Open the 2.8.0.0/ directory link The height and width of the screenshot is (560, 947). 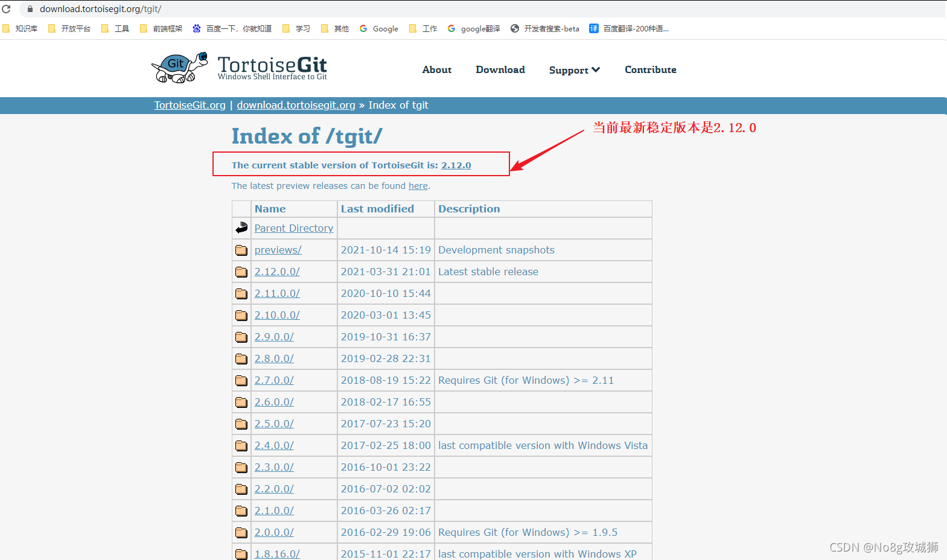pyautogui.click(x=274, y=358)
